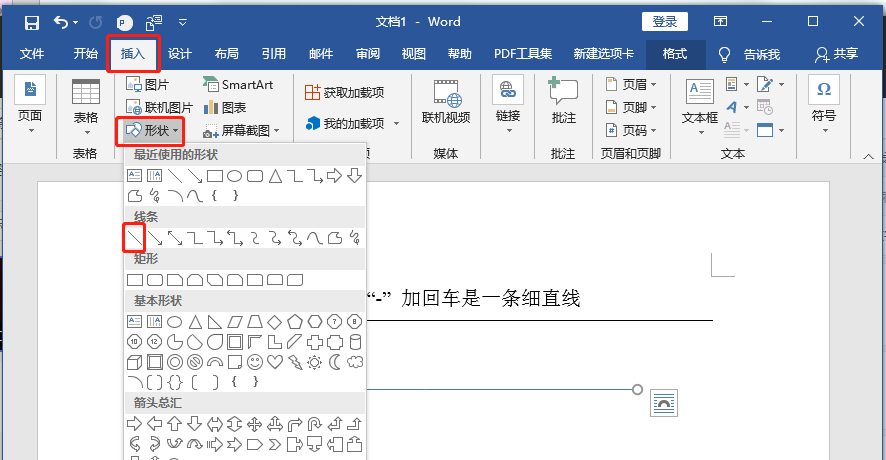The height and width of the screenshot is (460, 886).
Task: Open the 页眉 header dropdown
Action: pos(631,85)
